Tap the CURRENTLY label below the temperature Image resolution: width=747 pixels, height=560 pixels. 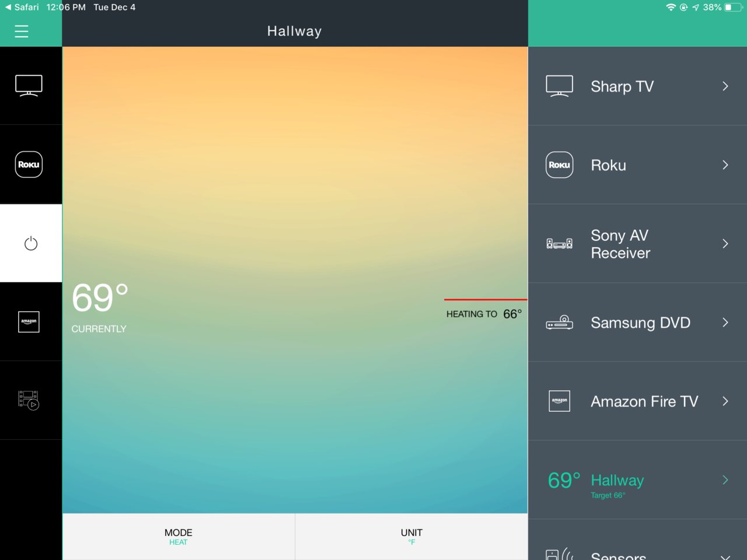click(99, 329)
